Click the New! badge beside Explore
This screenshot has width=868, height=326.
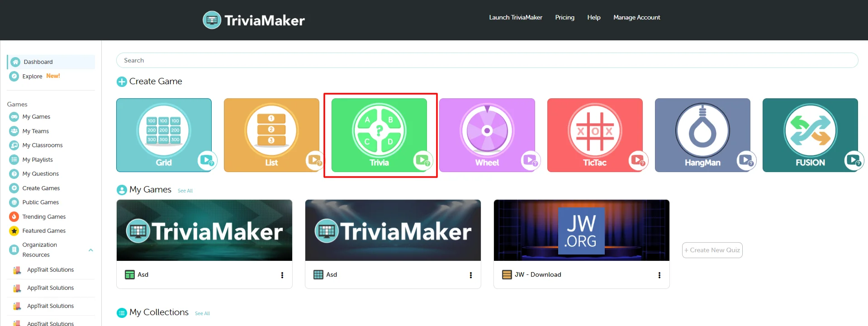pos(53,76)
